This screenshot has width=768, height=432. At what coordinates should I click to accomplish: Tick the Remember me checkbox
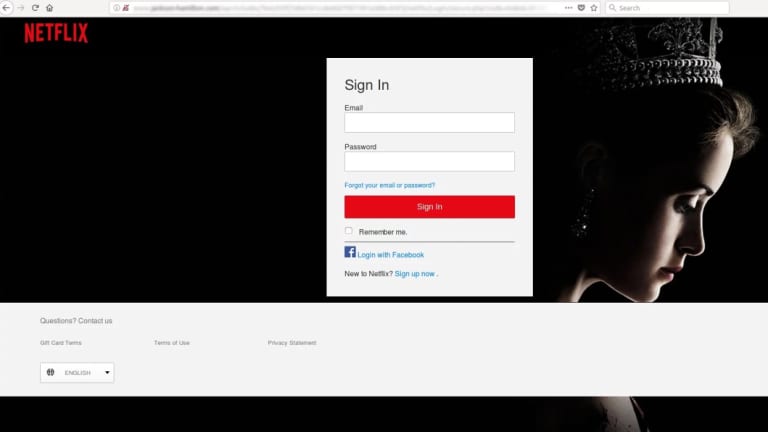(x=348, y=231)
